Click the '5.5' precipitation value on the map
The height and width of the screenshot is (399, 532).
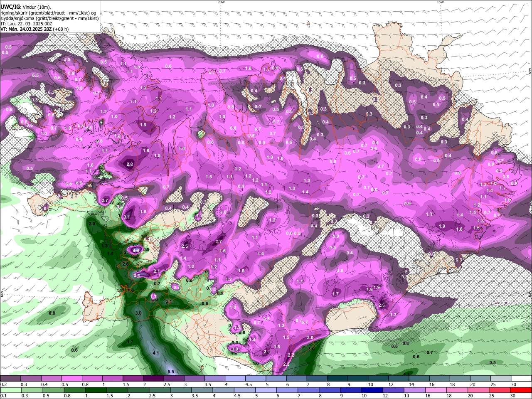pyautogui.click(x=171, y=371)
